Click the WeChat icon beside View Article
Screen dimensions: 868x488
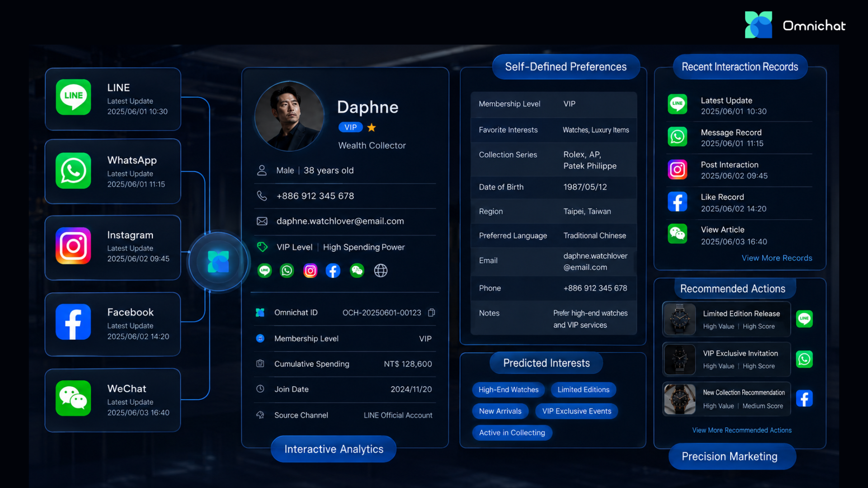point(678,234)
